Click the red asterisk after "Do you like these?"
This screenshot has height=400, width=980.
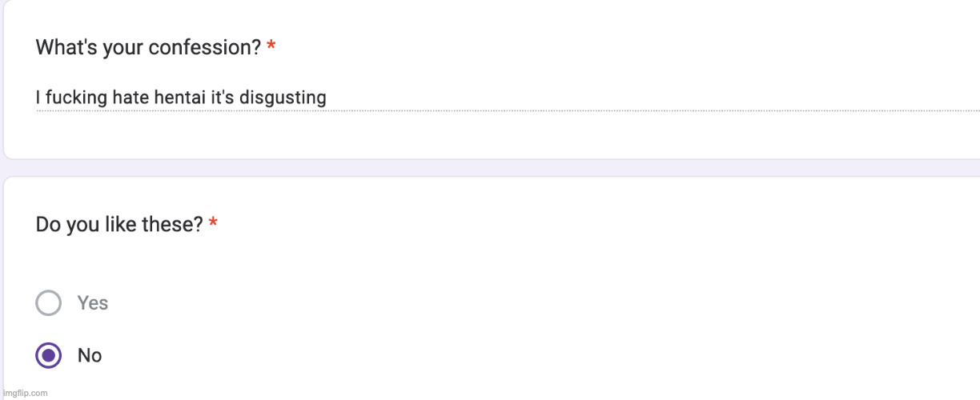213,225
